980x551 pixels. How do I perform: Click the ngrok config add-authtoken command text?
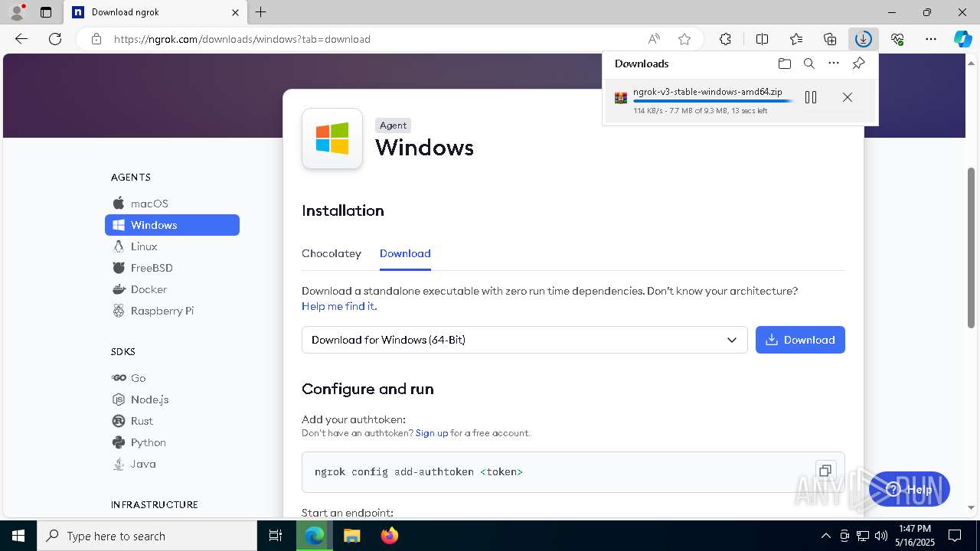[x=419, y=472]
